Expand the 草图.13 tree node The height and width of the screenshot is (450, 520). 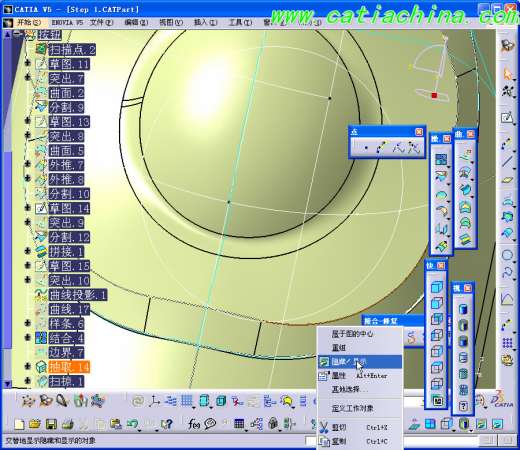27,121
